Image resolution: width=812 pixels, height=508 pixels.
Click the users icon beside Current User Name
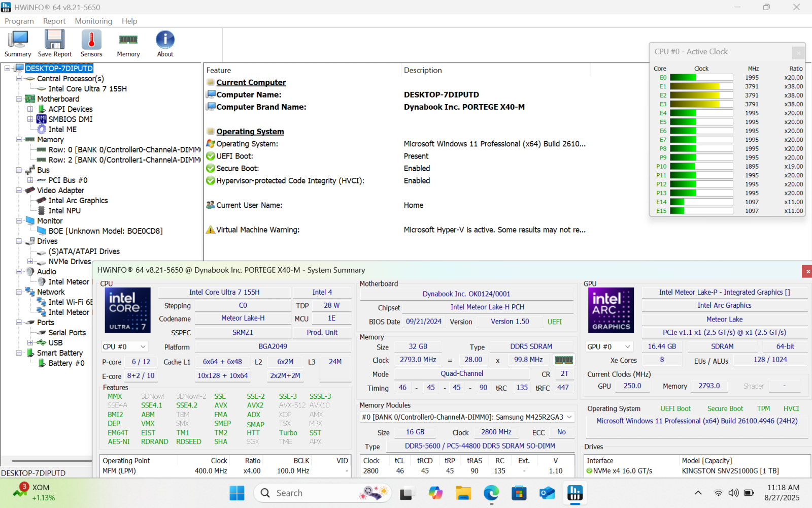pos(211,205)
